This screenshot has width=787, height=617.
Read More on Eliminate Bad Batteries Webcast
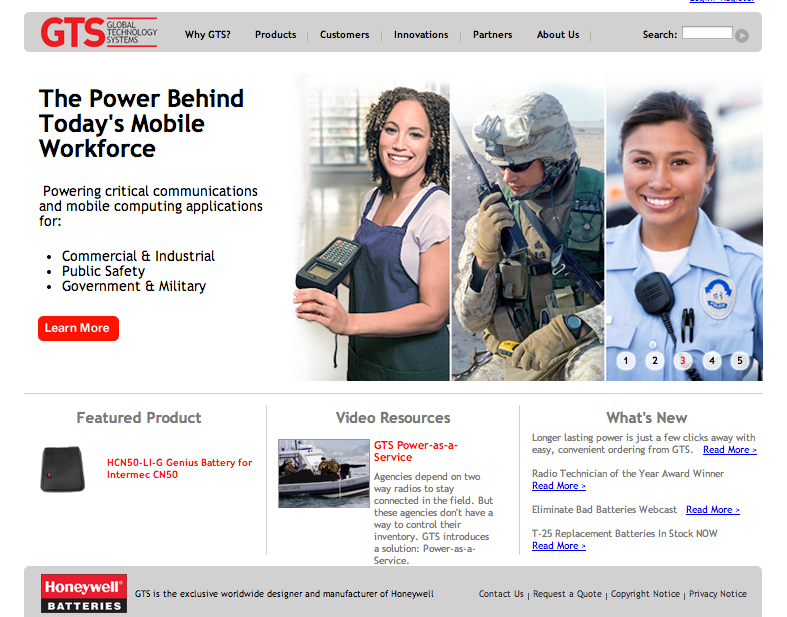tap(713, 510)
